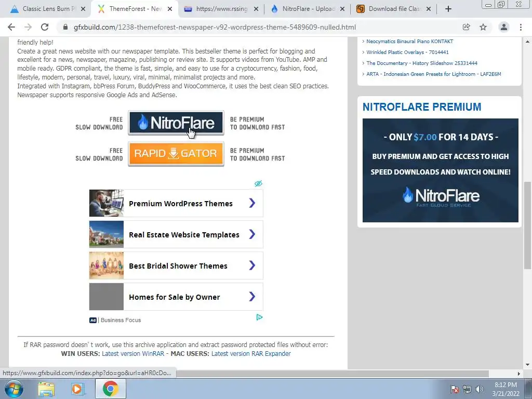
Task: Reload the current page
Action: point(45,27)
